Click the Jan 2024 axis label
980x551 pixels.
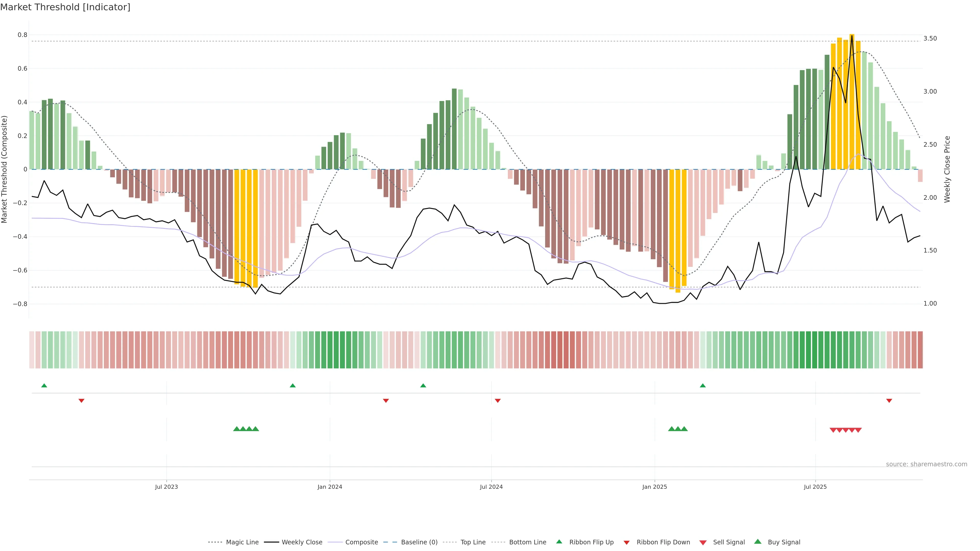coord(330,487)
